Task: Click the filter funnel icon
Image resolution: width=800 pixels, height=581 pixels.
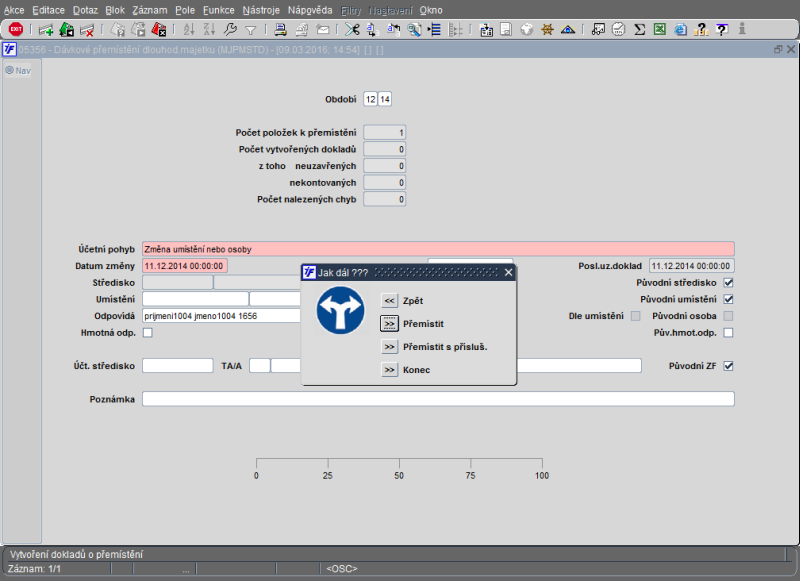Action: [251, 30]
